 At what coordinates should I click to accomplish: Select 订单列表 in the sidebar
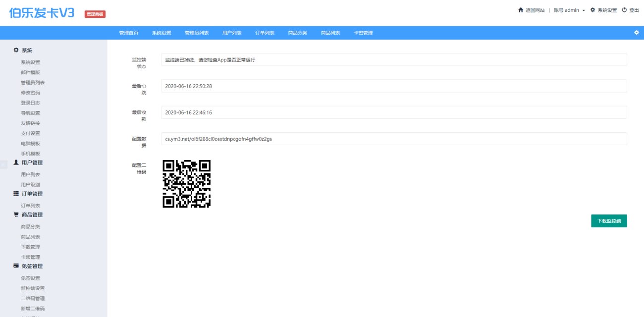click(x=30, y=206)
